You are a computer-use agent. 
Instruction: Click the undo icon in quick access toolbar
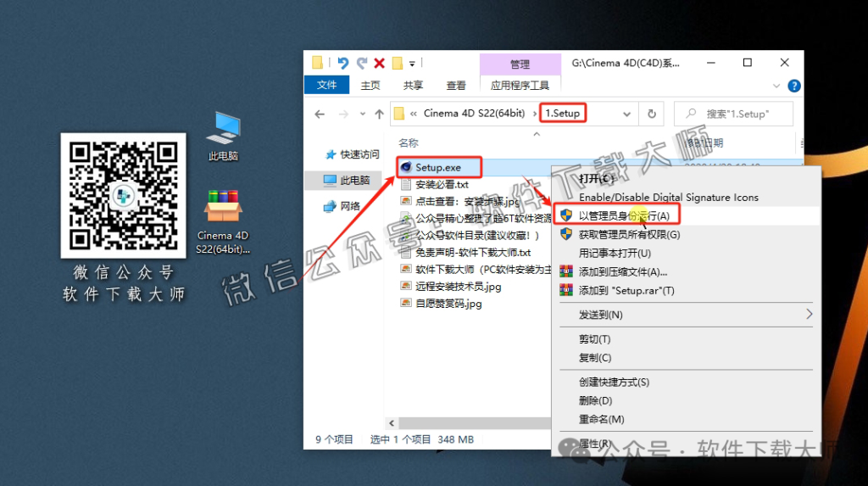click(x=342, y=63)
